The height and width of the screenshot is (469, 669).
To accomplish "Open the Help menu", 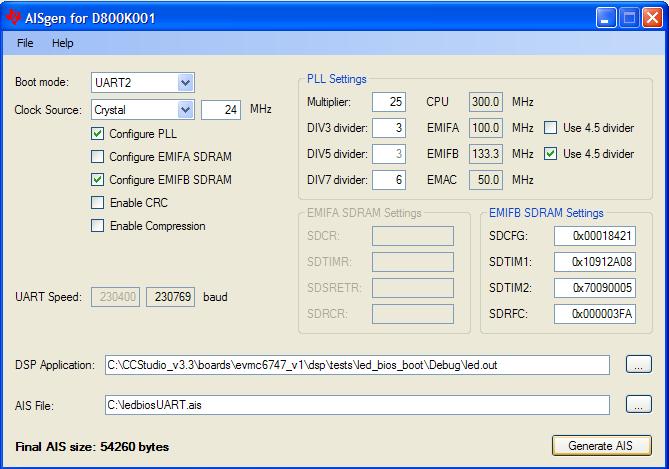I will pyautogui.click(x=63, y=43).
